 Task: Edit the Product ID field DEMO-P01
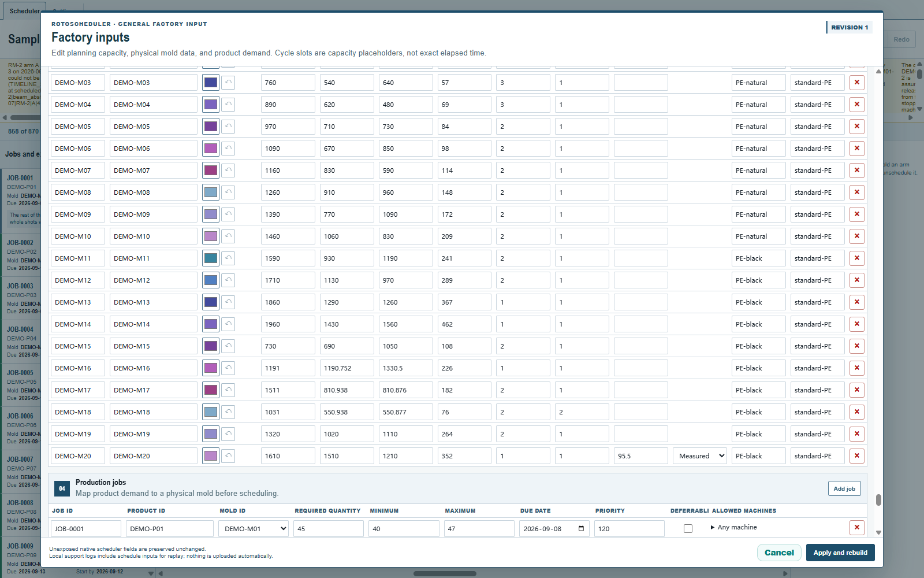[170, 528]
